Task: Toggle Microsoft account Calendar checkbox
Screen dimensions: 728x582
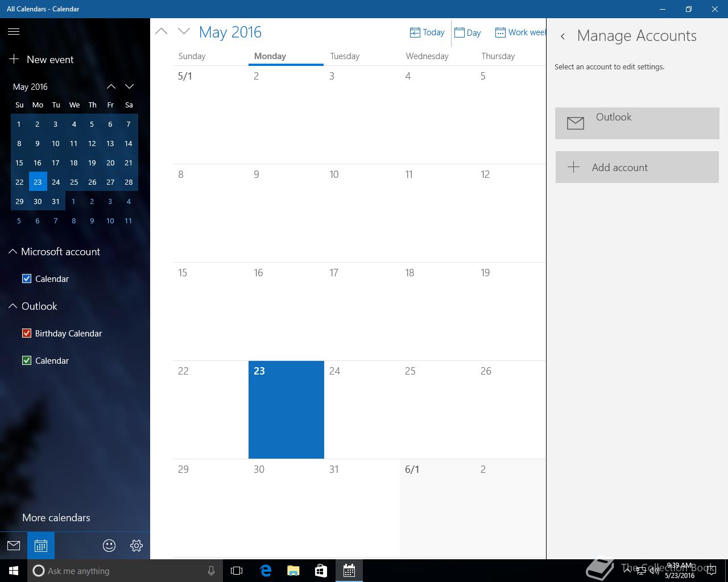Action: point(26,278)
